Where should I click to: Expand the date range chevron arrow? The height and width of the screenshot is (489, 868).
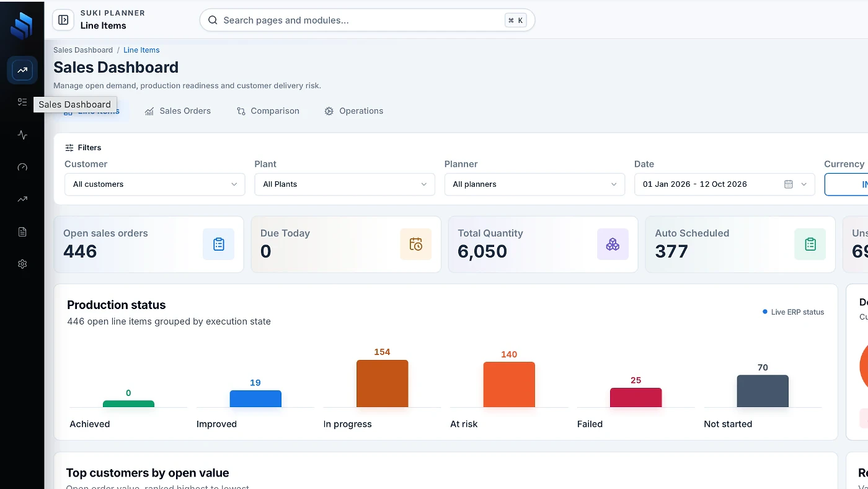[x=804, y=184]
